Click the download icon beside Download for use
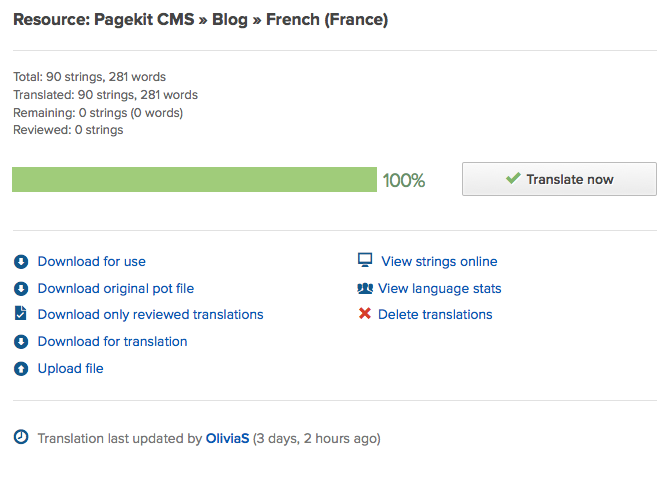The image size is (664, 495). [x=21, y=262]
